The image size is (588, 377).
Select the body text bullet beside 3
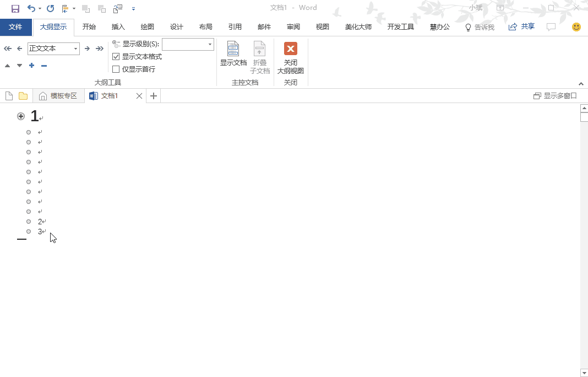(x=29, y=231)
